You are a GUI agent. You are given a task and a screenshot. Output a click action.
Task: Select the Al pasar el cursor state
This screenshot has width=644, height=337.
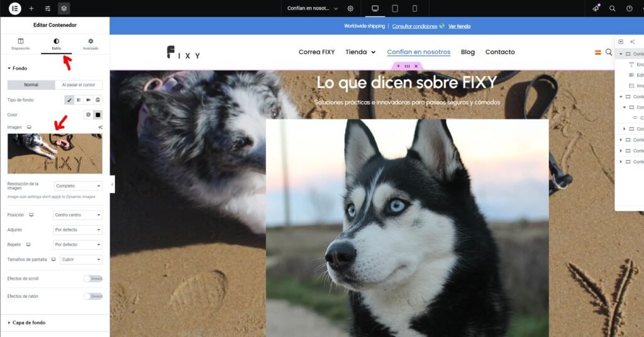(x=79, y=85)
